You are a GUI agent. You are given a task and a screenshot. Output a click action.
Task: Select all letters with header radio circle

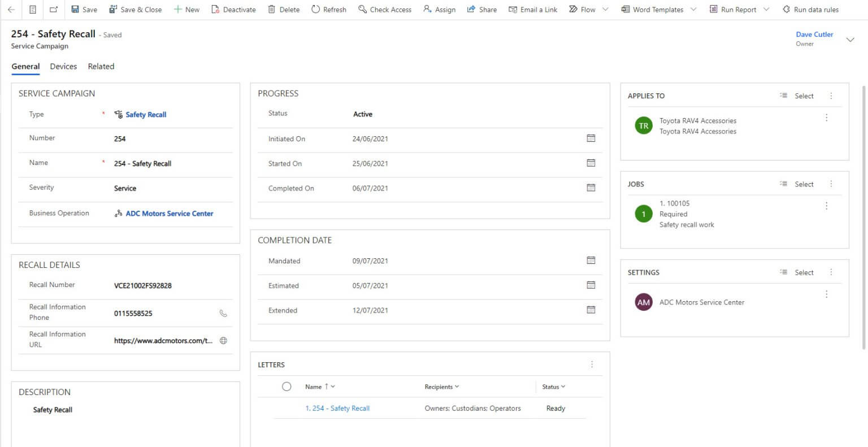(287, 387)
